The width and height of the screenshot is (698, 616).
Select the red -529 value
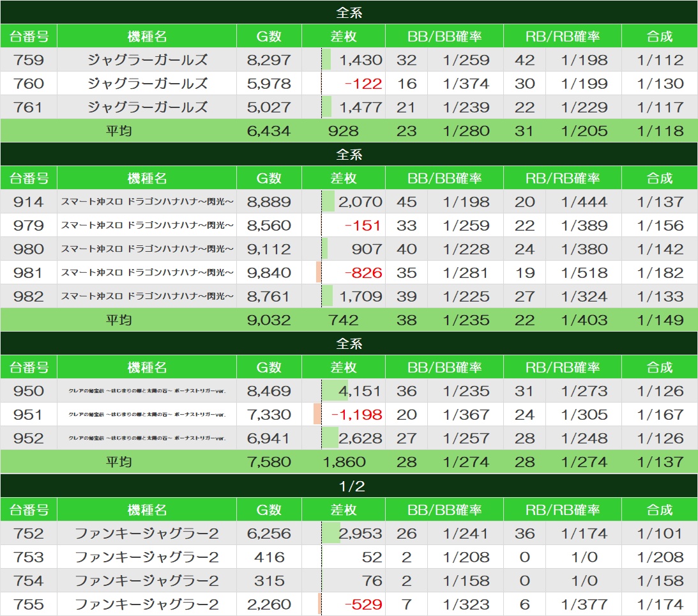point(363,604)
